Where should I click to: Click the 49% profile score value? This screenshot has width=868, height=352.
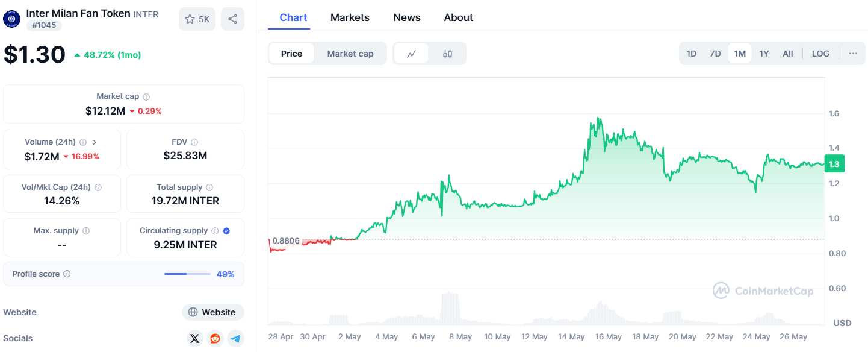tap(226, 274)
